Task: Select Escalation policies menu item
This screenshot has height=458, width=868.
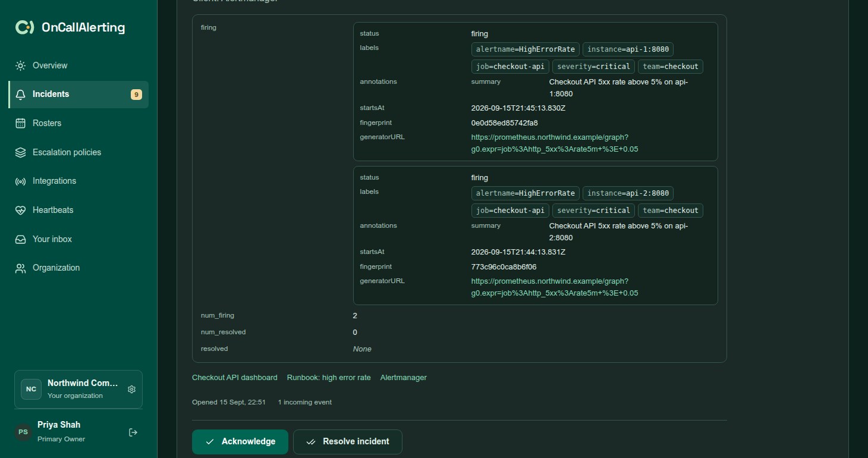Action: click(78, 152)
